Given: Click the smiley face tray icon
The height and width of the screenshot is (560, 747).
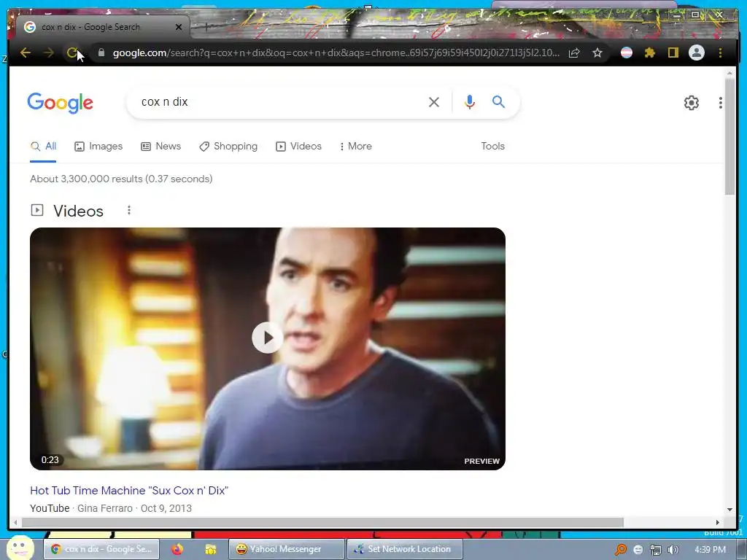Looking at the screenshot, I should (x=638, y=550).
